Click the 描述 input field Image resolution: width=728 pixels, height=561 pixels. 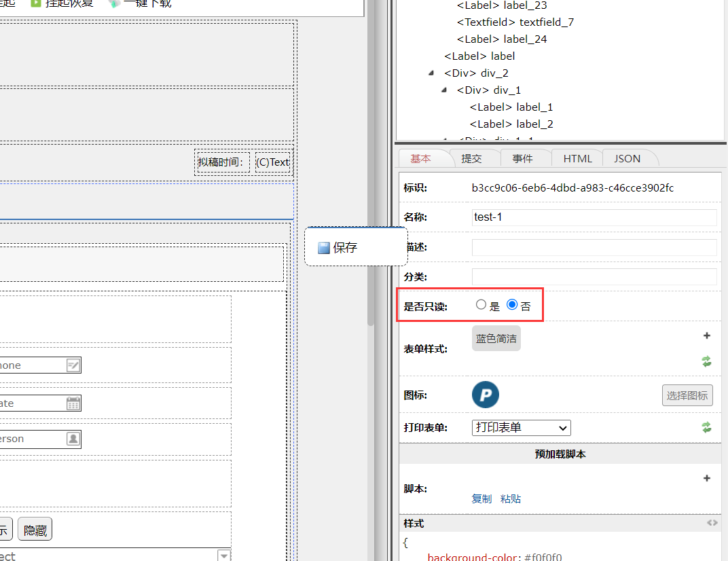(594, 247)
